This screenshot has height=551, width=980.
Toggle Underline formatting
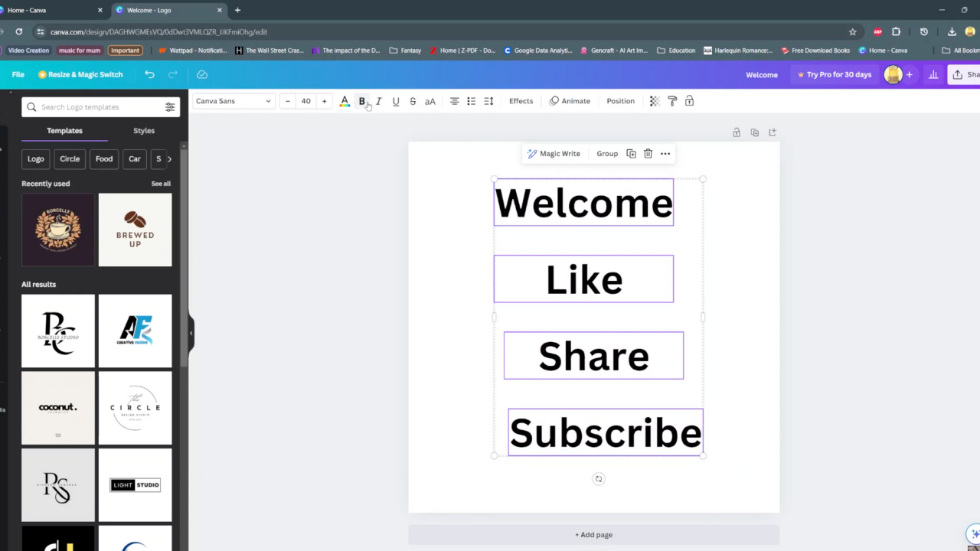(x=396, y=101)
